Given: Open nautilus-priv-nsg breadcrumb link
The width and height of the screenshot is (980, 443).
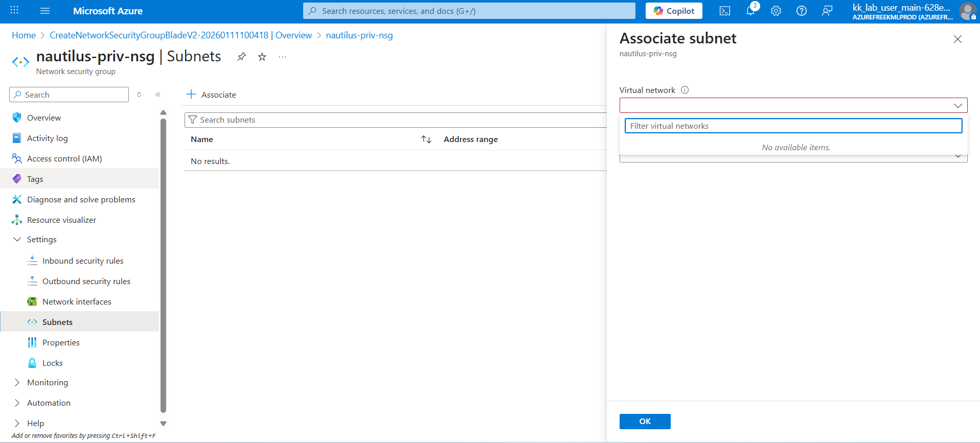Looking at the screenshot, I should (359, 35).
